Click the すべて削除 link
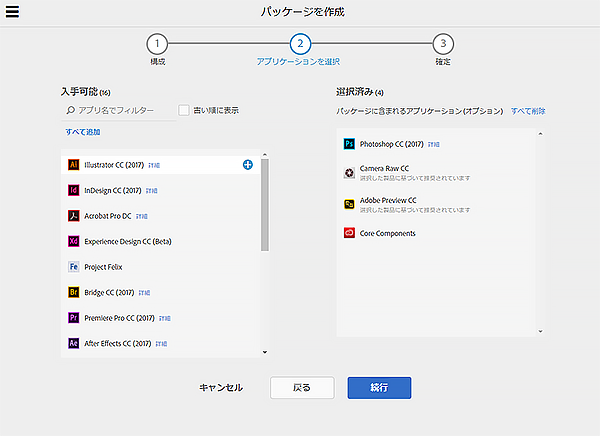Screen dimensions: 600x436 click(x=528, y=111)
